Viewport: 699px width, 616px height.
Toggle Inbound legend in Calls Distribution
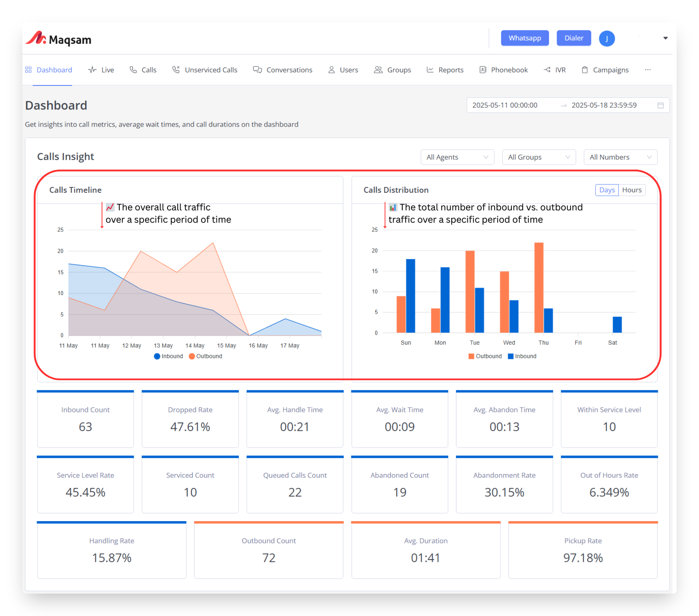[522, 356]
